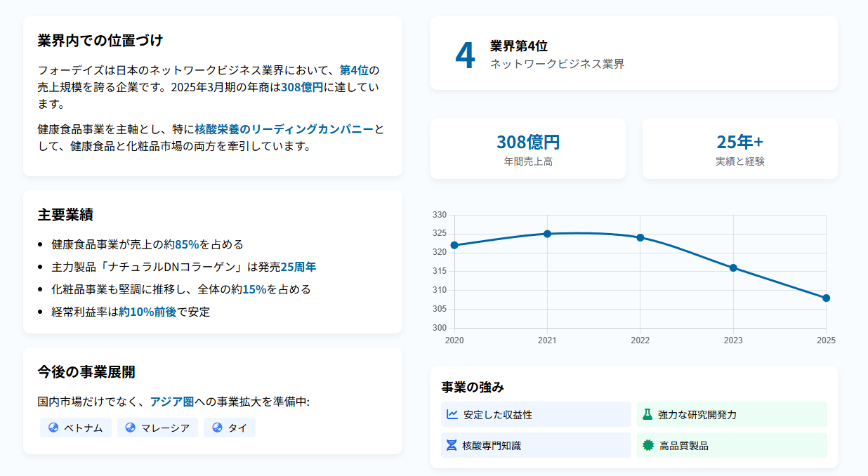Click the 実績と経験 label
The height and width of the screenshot is (476, 868).
click(740, 161)
